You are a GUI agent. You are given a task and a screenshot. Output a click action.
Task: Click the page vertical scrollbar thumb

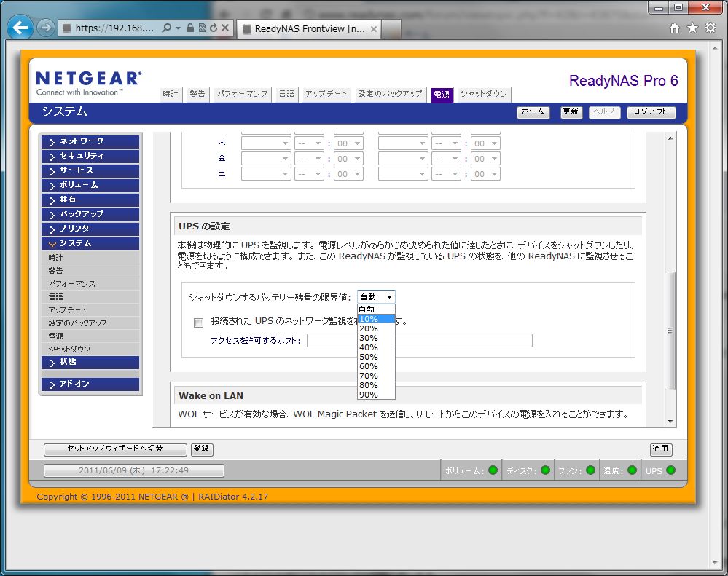click(670, 330)
